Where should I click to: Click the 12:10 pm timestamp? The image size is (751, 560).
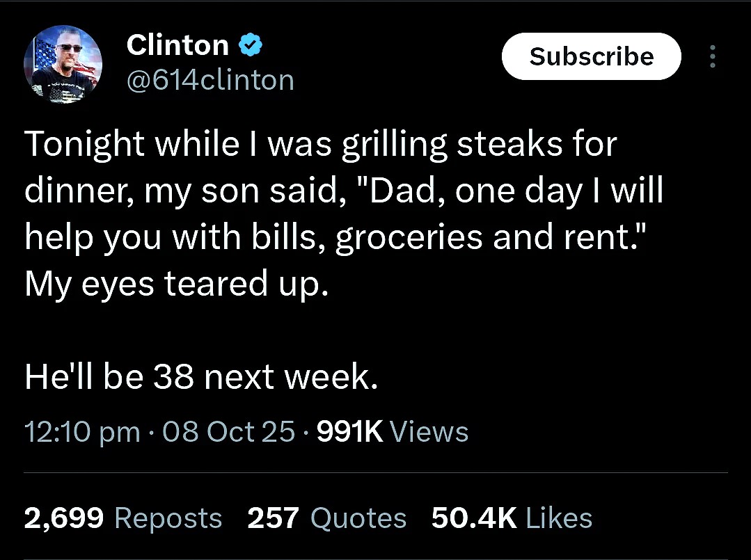point(82,432)
